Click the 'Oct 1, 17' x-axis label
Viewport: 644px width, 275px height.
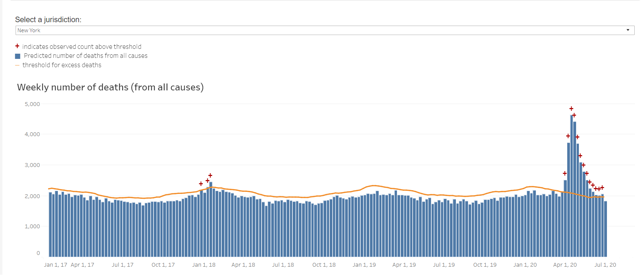[163, 265]
